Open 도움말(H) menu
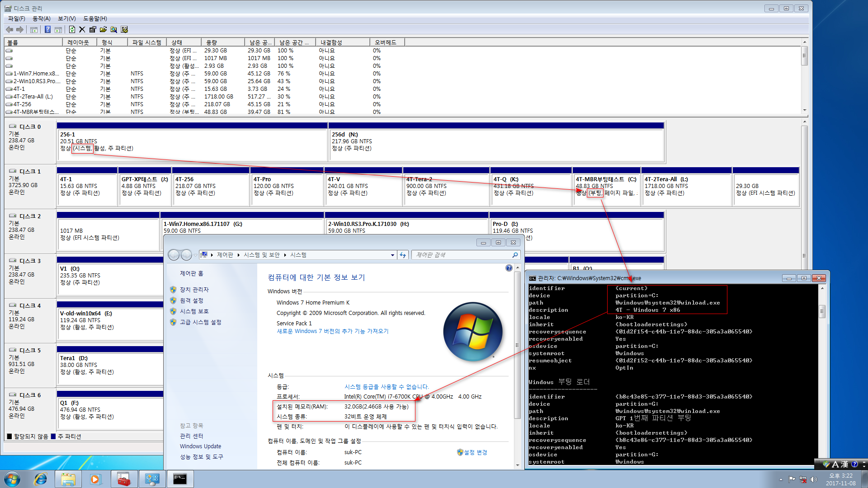This screenshot has width=868, height=488. coord(95,19)
